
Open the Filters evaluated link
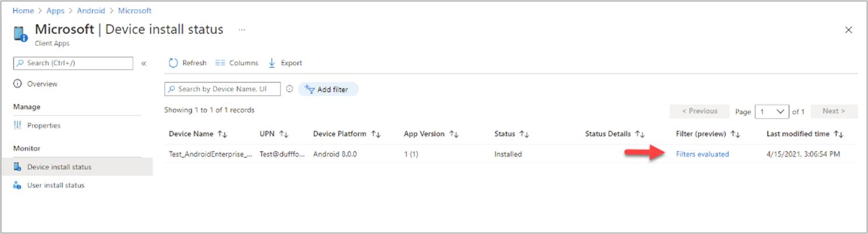[x=702, y=154]
